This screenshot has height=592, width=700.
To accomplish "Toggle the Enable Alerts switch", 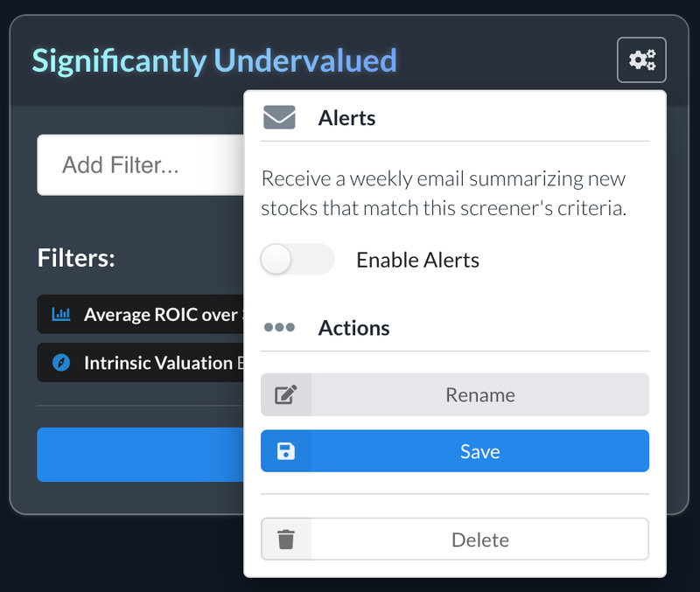I will pos(297,259).
